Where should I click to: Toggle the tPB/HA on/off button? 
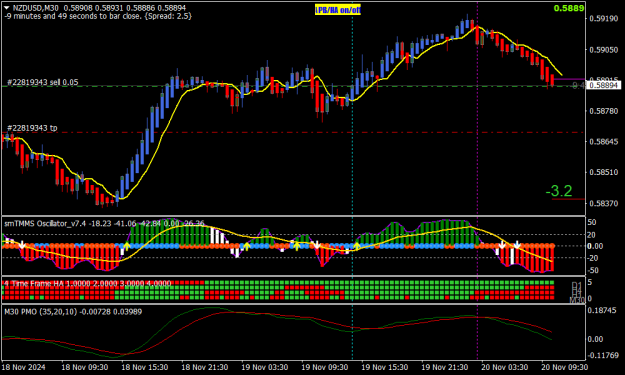[338, 10]
